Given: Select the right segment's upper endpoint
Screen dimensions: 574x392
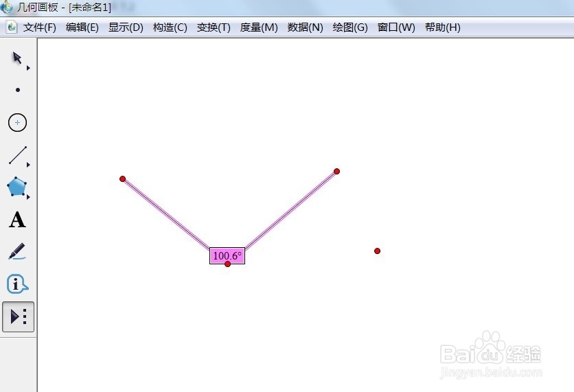Looking at the screenshot, I should click(x=337, y=172).
